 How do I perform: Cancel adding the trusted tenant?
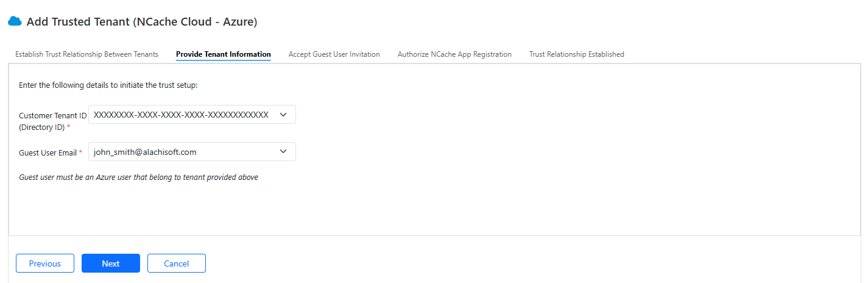pyautogui.click(x=177, y=263)
